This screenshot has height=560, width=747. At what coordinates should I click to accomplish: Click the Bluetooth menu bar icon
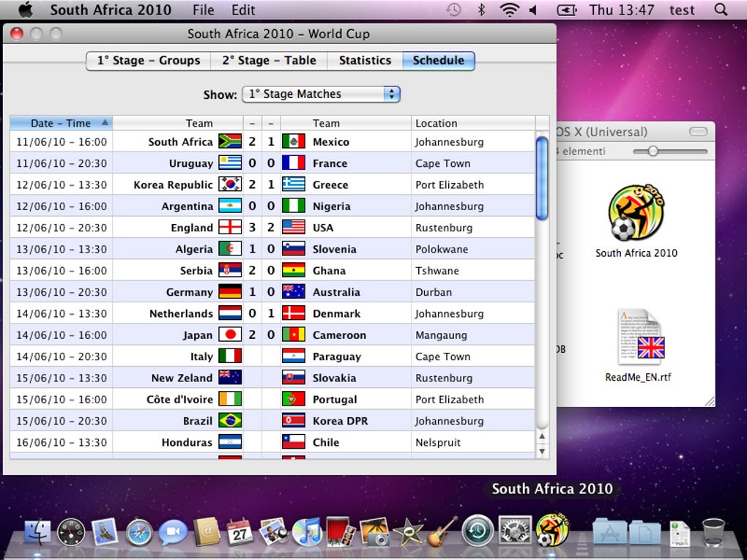tap(481, 10)
